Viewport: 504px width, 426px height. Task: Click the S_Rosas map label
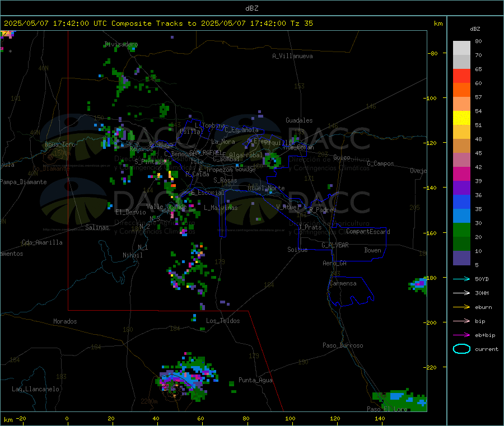(225, 181)
